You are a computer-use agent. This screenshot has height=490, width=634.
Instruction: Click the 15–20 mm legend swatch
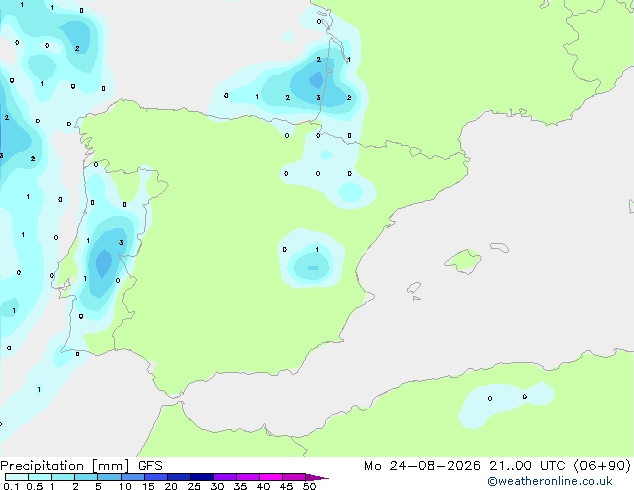pyautogui.click(x=155, y=477)
